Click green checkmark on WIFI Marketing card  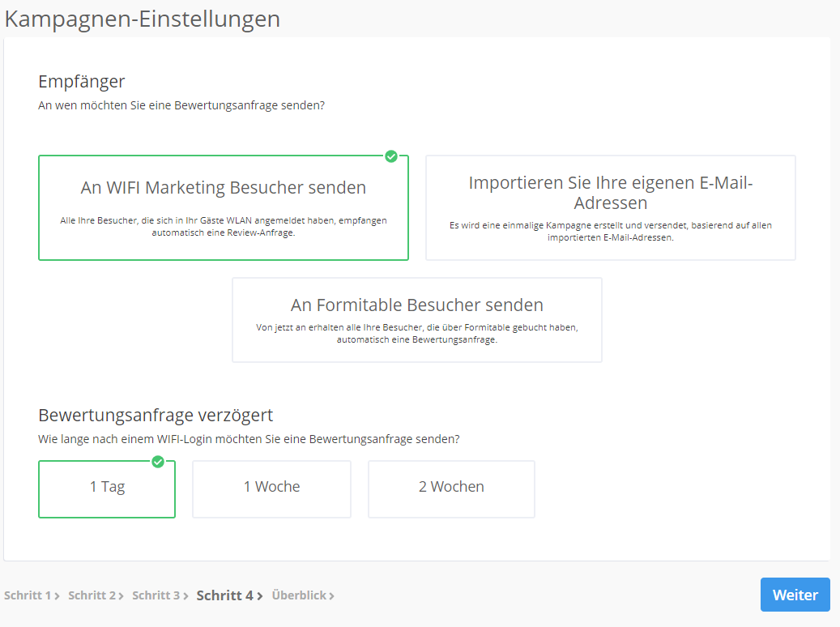coord(391,156)
